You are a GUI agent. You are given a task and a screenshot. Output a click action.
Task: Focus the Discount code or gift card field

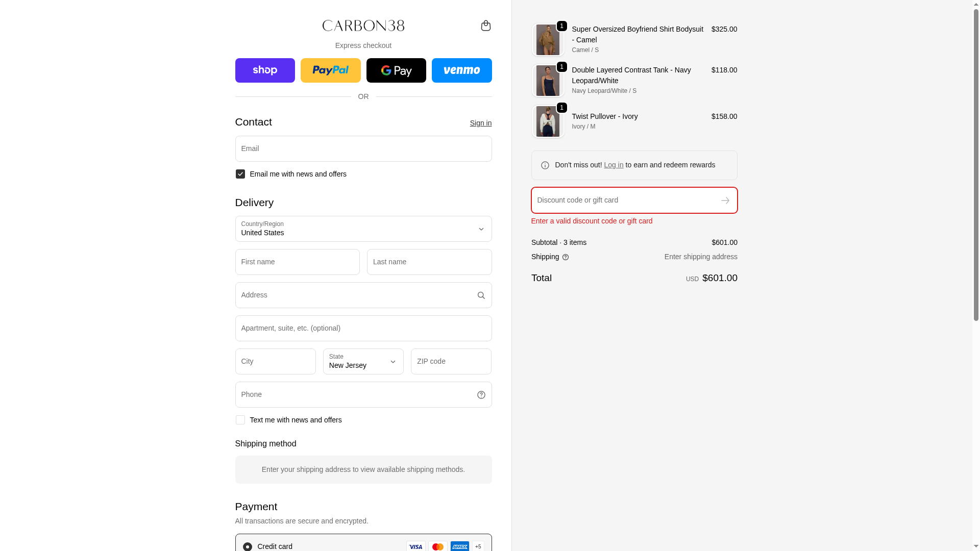click(x=623, y=201)
